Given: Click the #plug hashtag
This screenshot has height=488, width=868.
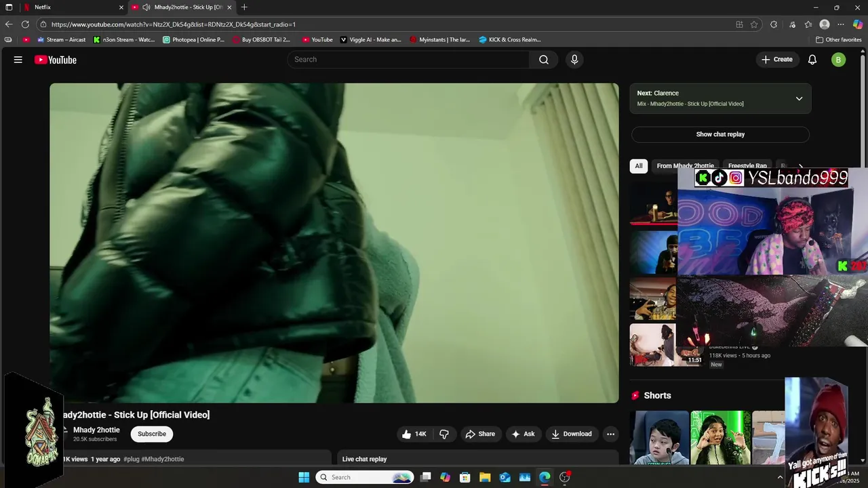Looking at the screenshot, I should tap(132, 459).
